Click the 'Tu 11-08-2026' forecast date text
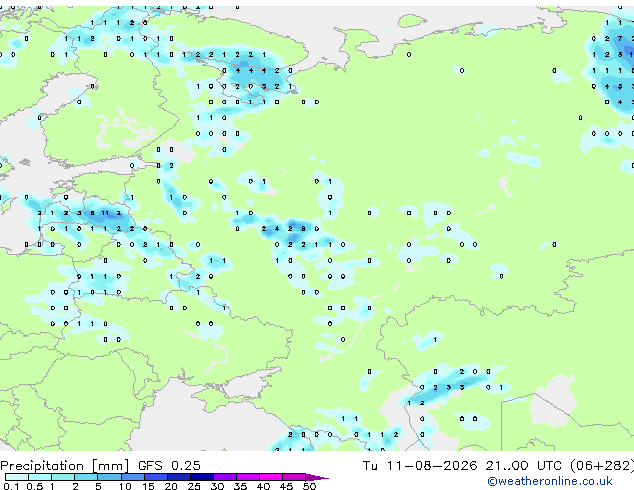This screenshot has width=634, height=490. [420, 466]
